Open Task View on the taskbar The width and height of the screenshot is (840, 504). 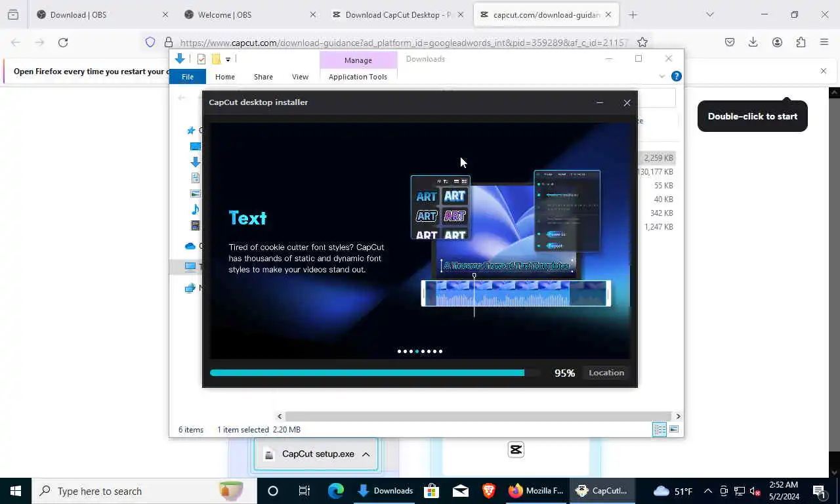point(304,491)
